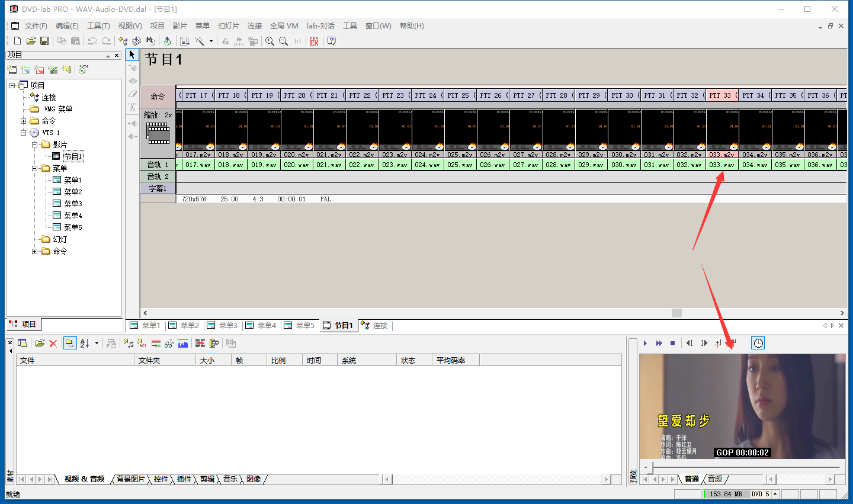Open the 编辑(E) menu
Viewport: 853px width, 504px height.
pyautogui.click(x=67, y=26)
